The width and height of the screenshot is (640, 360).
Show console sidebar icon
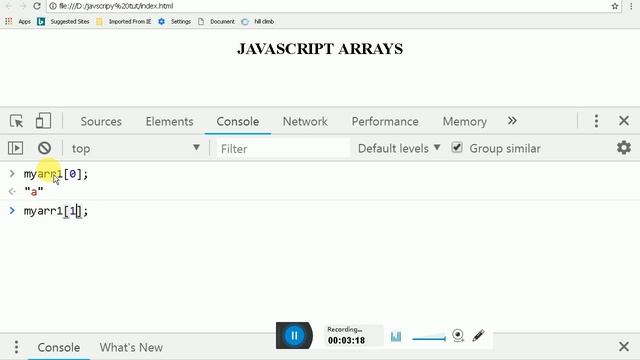click(x=16, y=148)
